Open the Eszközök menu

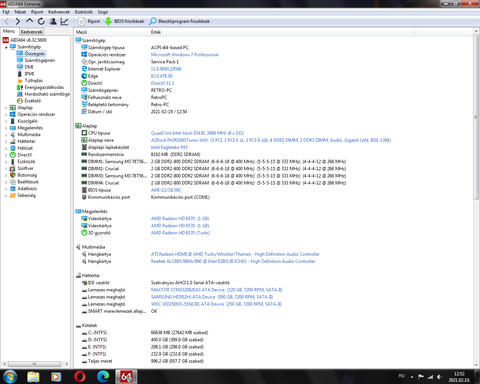(x=83, y=12)
